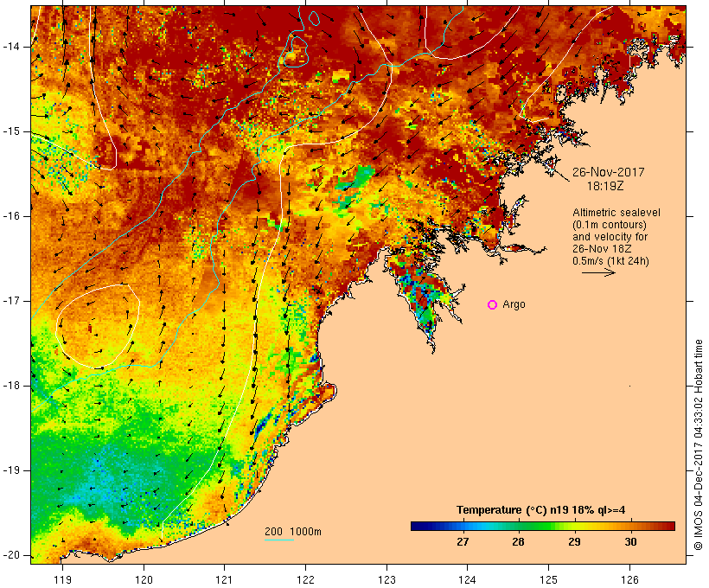
Task: Click the 18:19Z time label
Action: pos(605,186)
